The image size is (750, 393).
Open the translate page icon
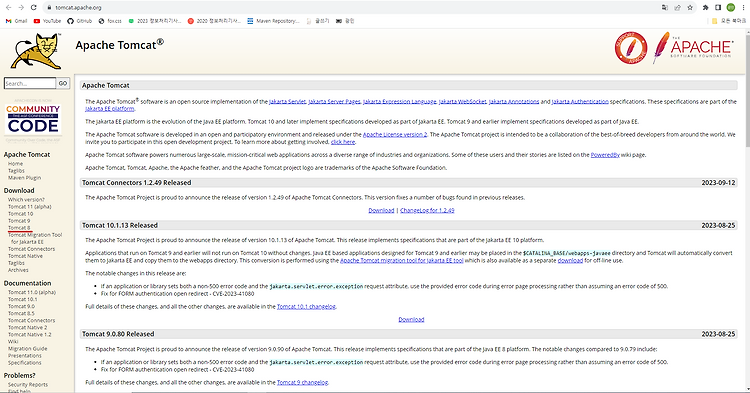(x=665, y=8)
